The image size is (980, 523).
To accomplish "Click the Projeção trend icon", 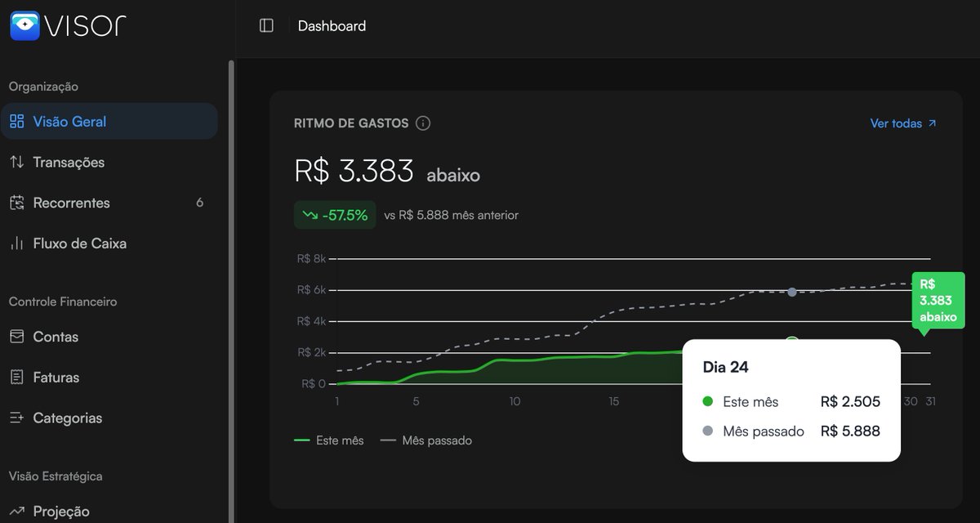I will [x=16, y=512].
